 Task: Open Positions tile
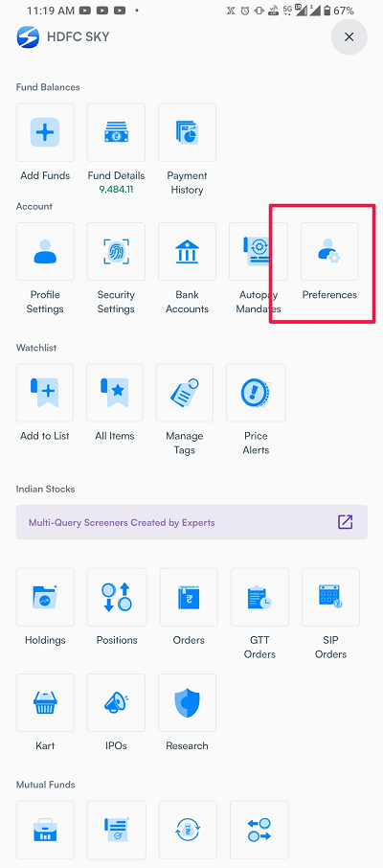[x=117, y=597]
